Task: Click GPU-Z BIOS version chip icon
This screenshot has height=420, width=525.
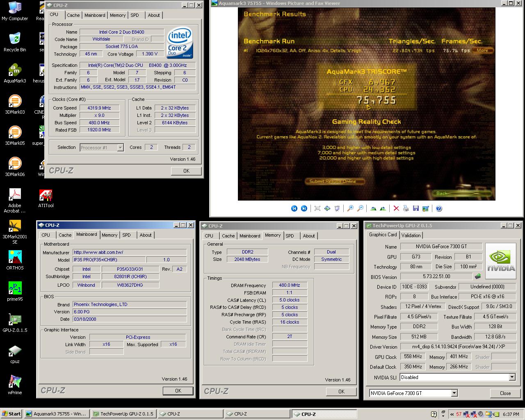Action: click(477, 276)
